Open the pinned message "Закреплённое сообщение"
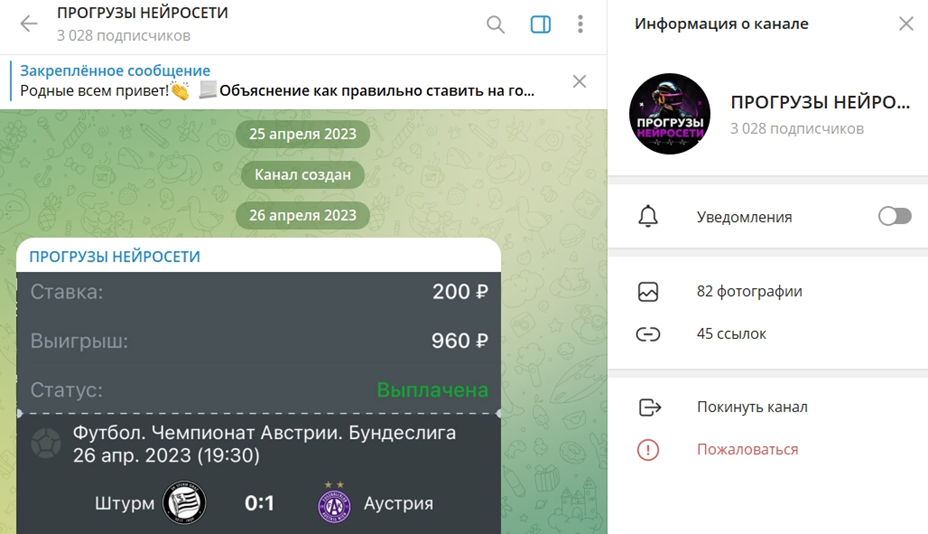This screenshot has height=534, width=928. coord(276,81)
